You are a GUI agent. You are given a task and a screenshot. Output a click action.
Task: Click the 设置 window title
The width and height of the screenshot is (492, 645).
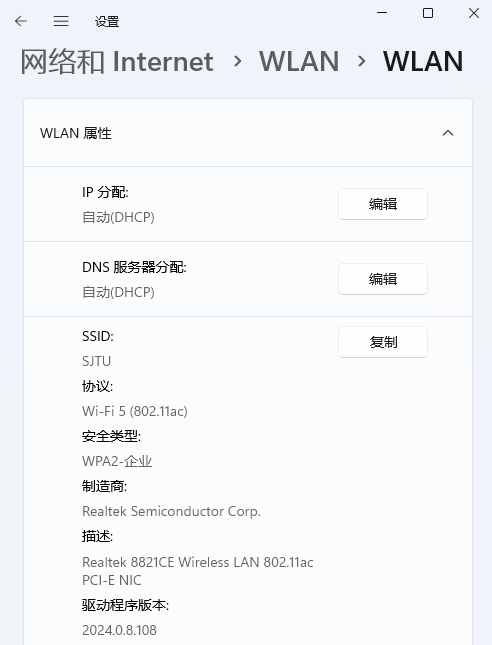[x=107, y=21]
